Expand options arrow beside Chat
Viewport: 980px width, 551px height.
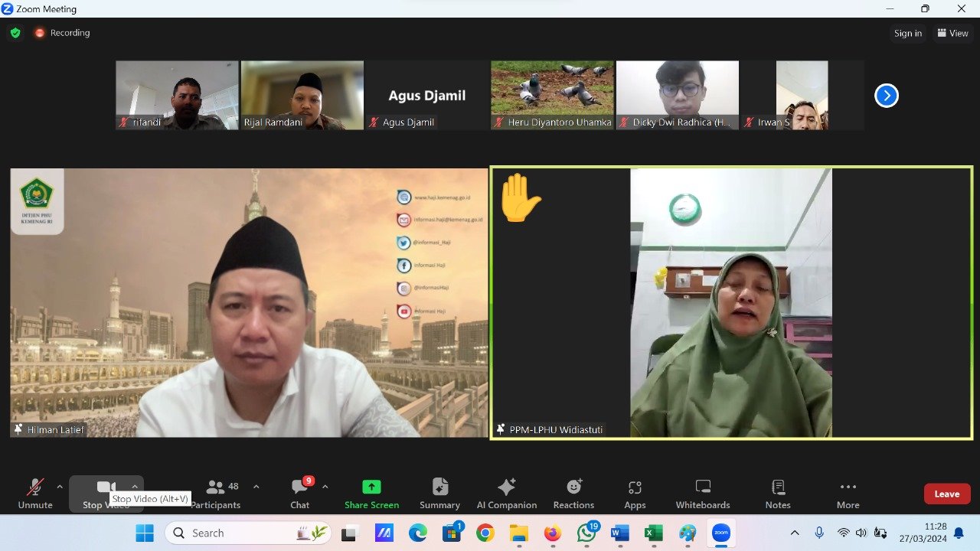click(325, 487)
